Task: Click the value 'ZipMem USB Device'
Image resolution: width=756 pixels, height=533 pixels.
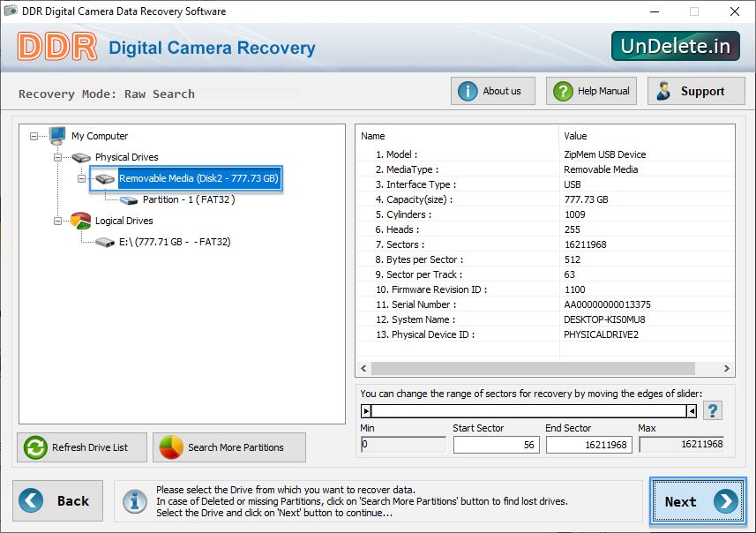Action: coord(604,154)
